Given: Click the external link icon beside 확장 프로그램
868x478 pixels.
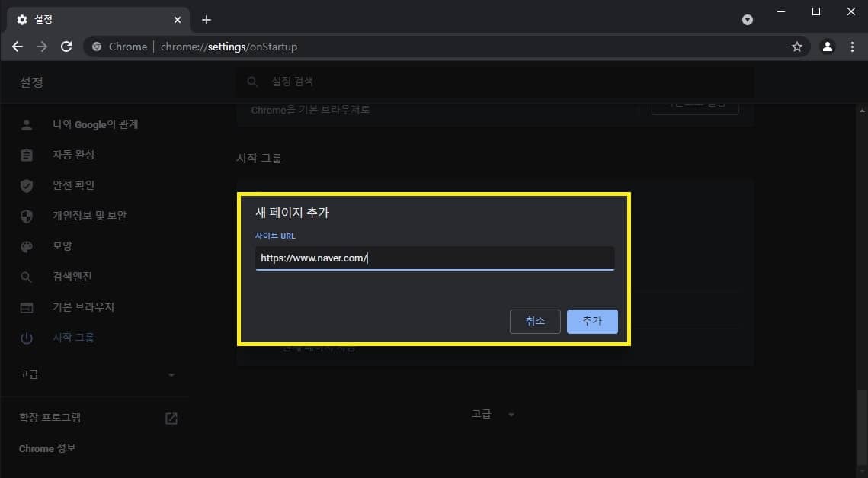Looking at the screenshot, I should click(x=171, y=418).
